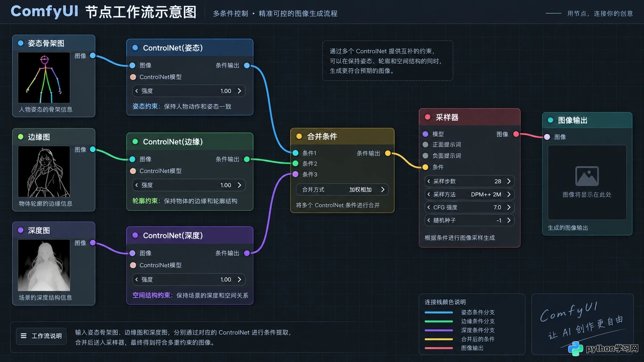Click the 图像 input port on 图像输出 node

547,137
